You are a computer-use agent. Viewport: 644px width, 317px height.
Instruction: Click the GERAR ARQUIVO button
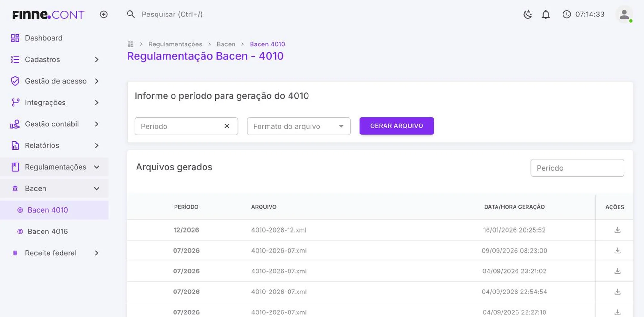click(x=396, y=126)
